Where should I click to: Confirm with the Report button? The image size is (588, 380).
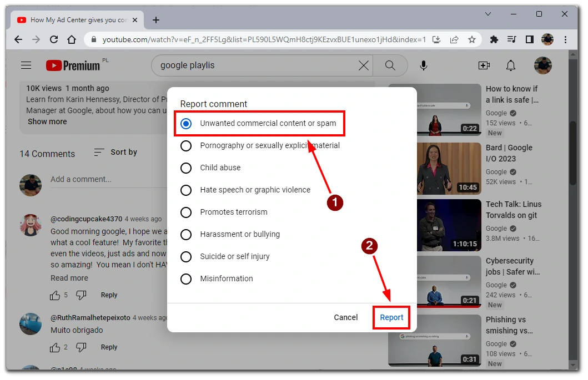(391, 317)
